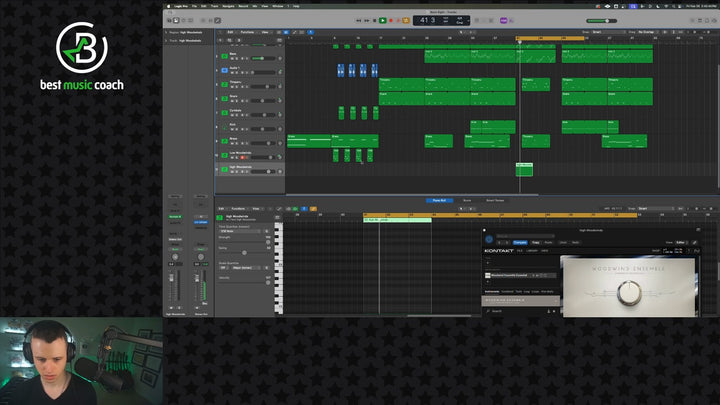Mute the Snare track
This screenshot has width=720, height=405.
coord(232,101)
